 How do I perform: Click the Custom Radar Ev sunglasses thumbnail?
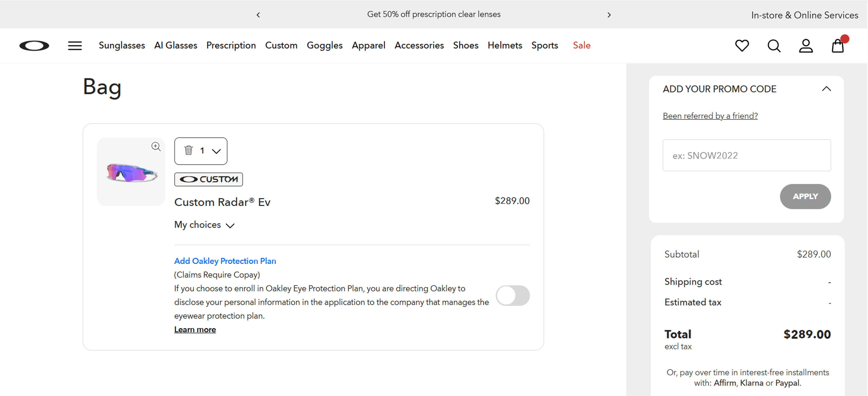click(x=131, y=172)
